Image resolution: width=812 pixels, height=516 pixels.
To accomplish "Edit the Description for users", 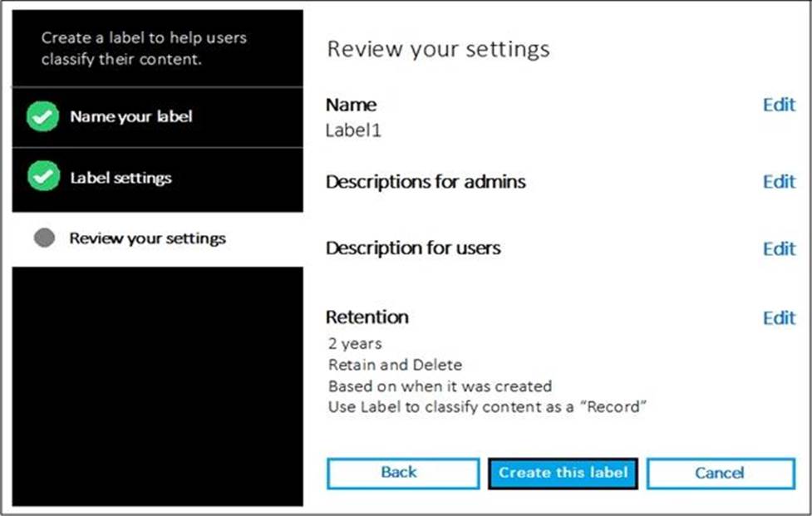I will pos(779,249).
